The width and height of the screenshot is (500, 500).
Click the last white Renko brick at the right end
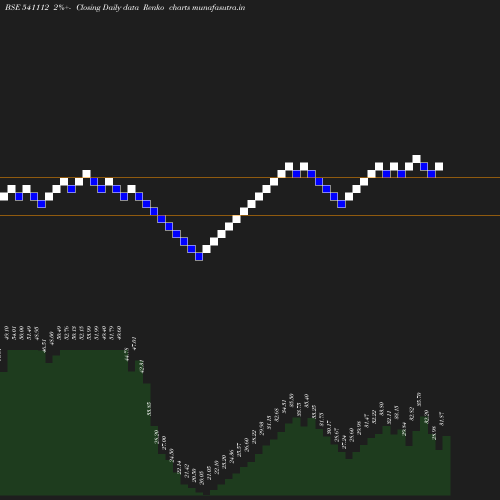439,166
